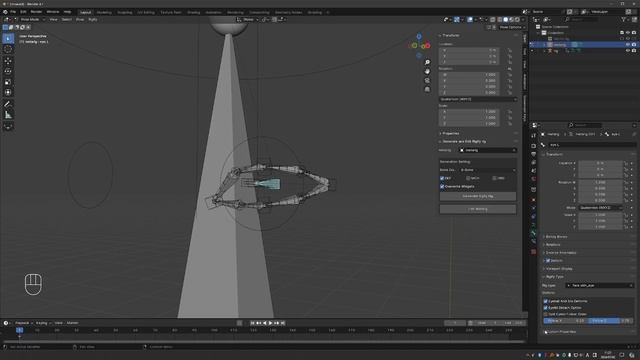This screenshot has width=640, height=360.
Task: Open the Output properties tab icon
Action: coord(533,154)
